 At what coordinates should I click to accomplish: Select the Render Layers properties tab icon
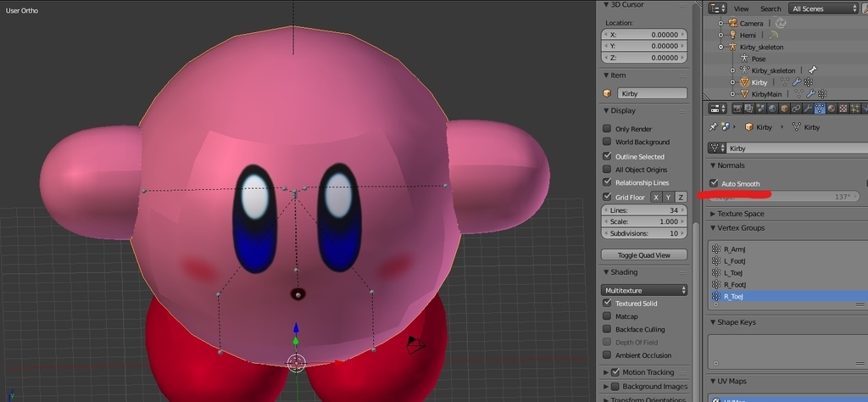pos(749,109)
